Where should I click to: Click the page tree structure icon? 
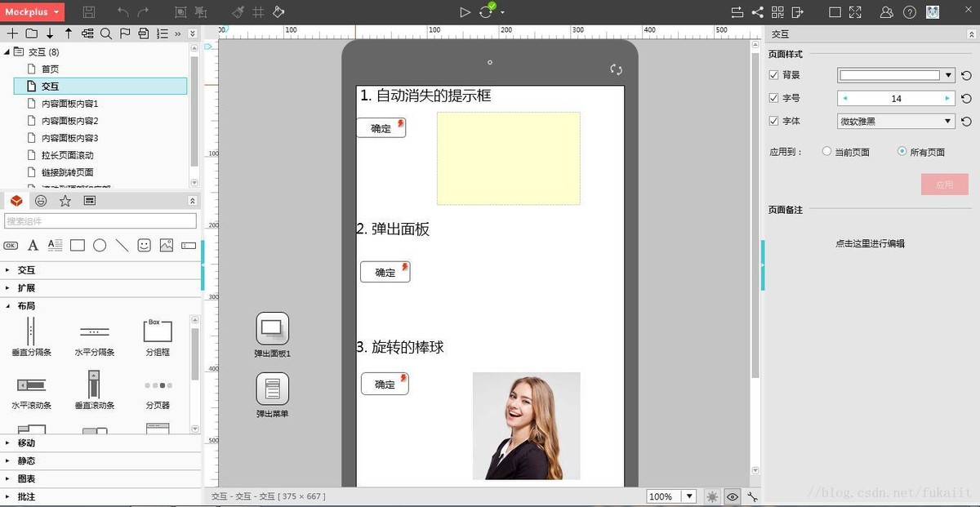(87, 33)
